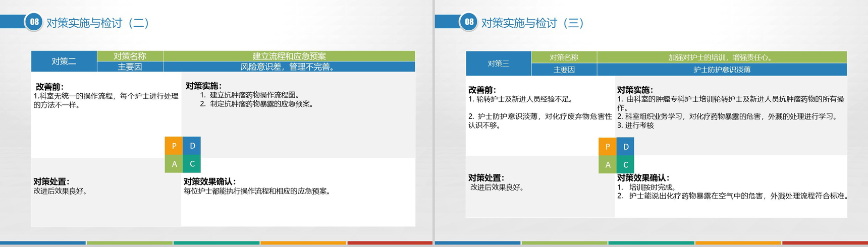Screen dimensions: 868x247
Task: Click the 对策效果确认 heading on the 对策二 slide
Action: [x=210, y=181]
